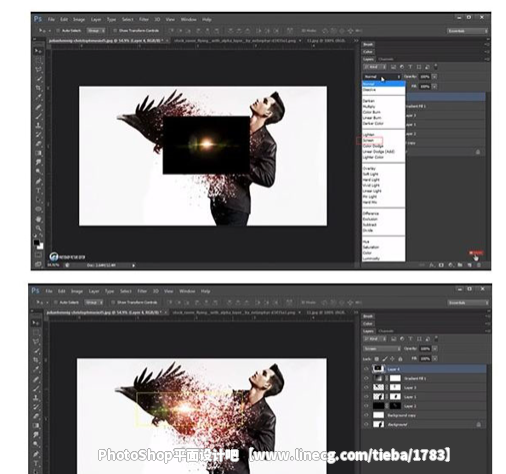Open Group dropdown in lower options bar
This screenshot has height=474, width=506.
94,302
